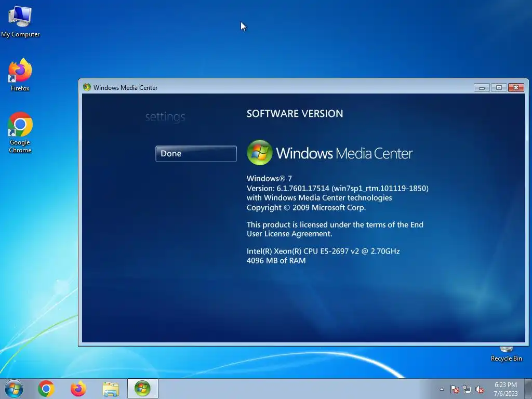Click the Media Center title bar icon

(x=87, y=87)
